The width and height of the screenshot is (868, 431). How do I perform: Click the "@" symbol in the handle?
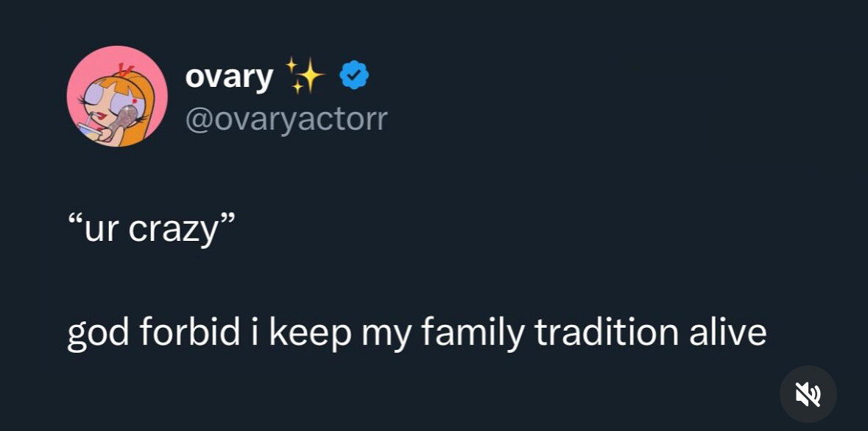click(x=198, y=119)
